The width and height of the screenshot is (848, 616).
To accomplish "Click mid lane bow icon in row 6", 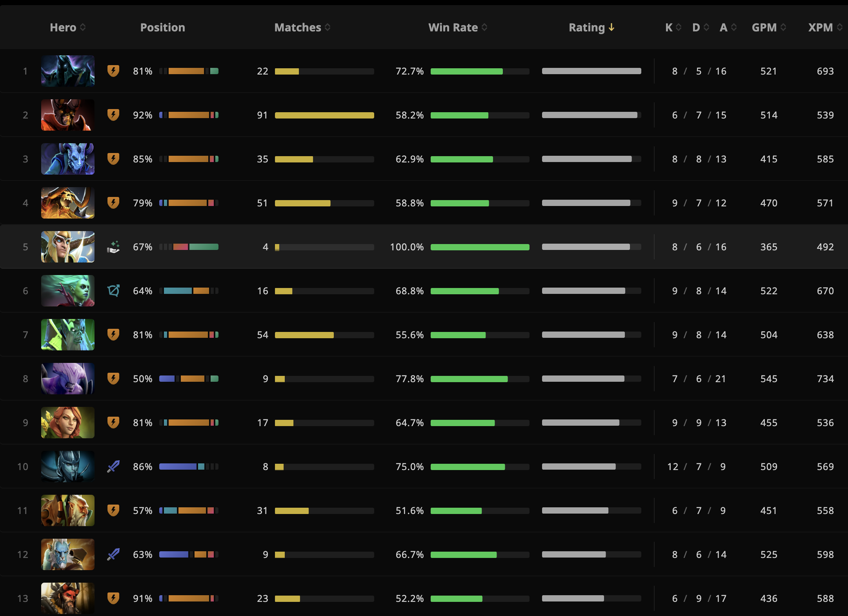I will click(113, 291).
